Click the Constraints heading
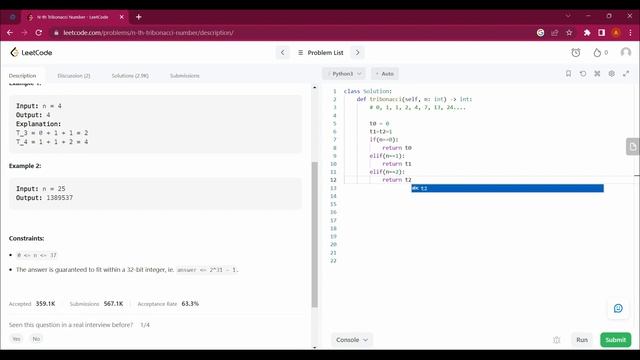 click(x=27, y=238)
